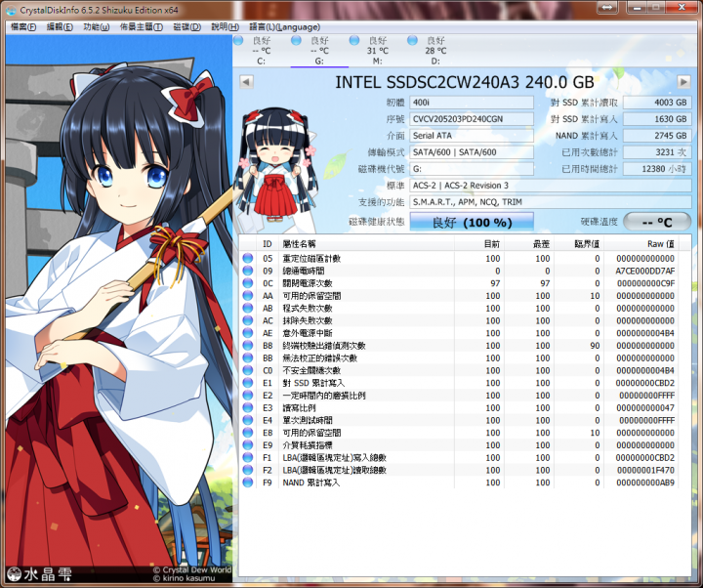The height and width of the screenshot is (588, 703).
Task: Click status icon for attribute AC row
Action: tap(247, 320)
